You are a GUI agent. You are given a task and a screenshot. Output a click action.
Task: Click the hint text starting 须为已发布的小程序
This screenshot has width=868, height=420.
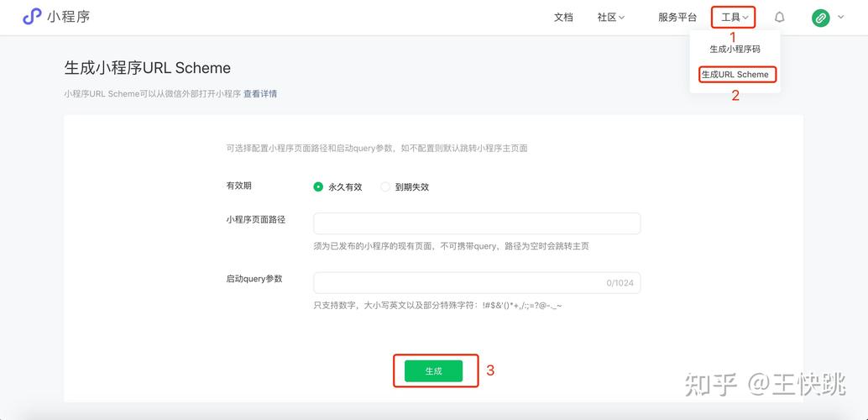[x=451, y=246]
